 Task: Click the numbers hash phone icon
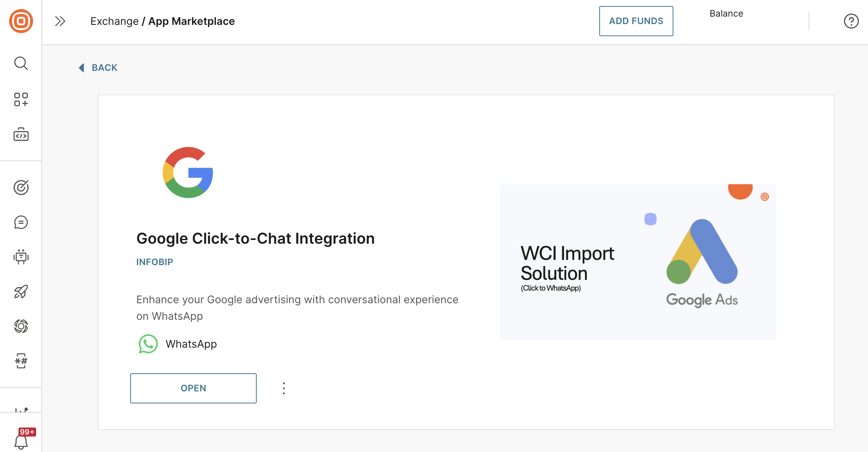pos(21,361)
